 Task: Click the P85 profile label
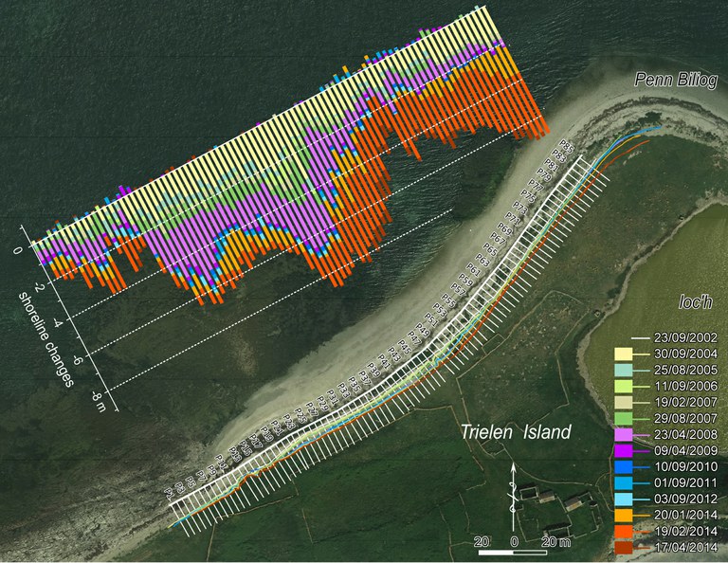coord(567,145)
